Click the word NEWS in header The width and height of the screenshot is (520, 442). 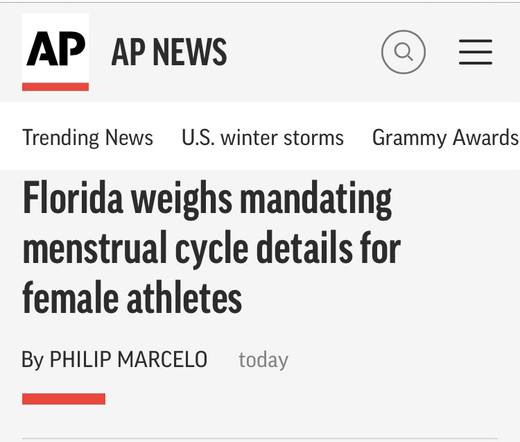click(190, 52)
